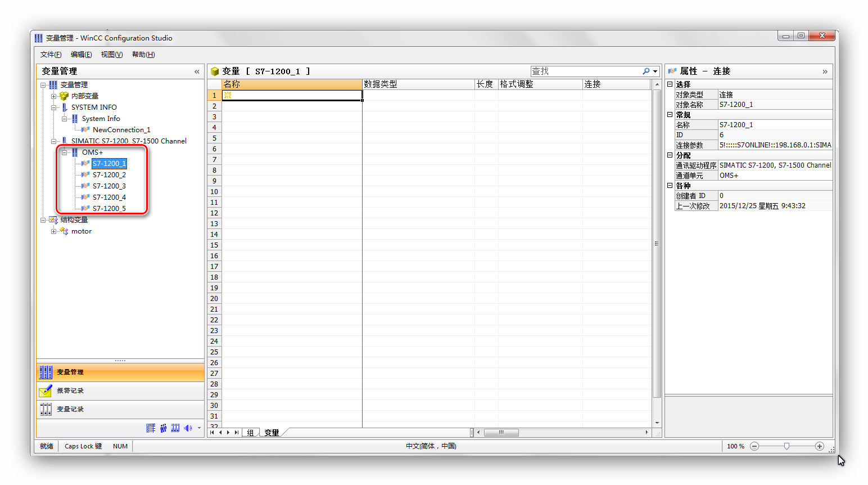Click the 数据类型 column header
The image size is (868, 485).
click(419, 84)
